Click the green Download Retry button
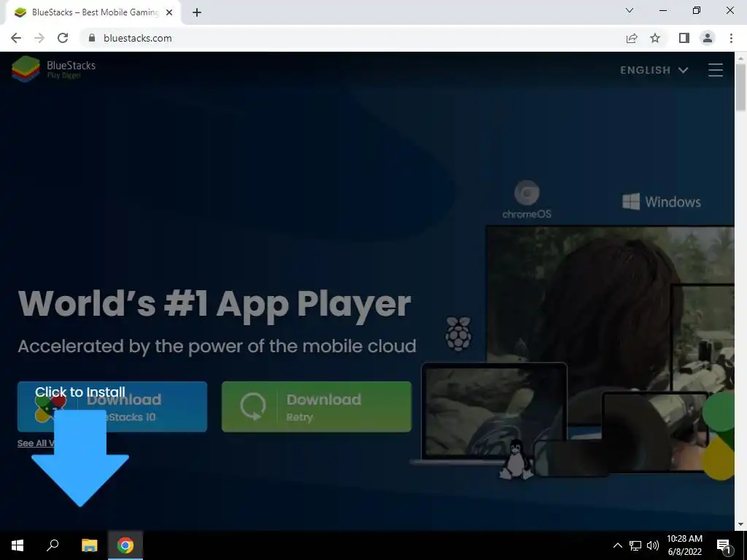Screen dimensions: 747x560 [x=317, y=407]
